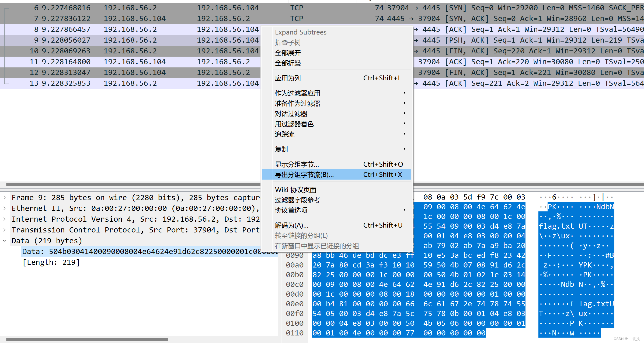
Task: Click packet details pane horizontal scrollbar
Action: pyautogui.click(x=86, y=339)
